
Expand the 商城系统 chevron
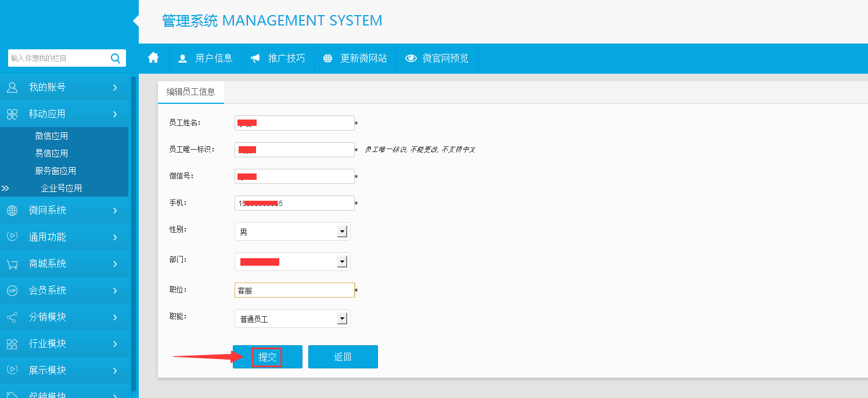click(x=115, y=264)
